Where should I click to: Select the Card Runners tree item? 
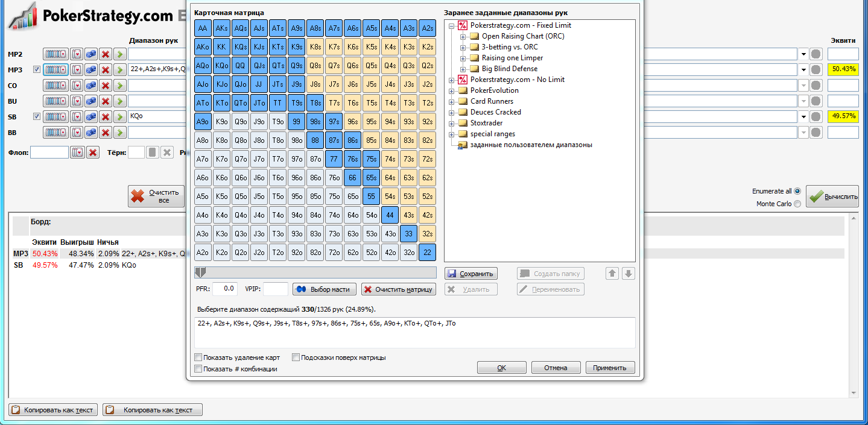coord(492,101)
